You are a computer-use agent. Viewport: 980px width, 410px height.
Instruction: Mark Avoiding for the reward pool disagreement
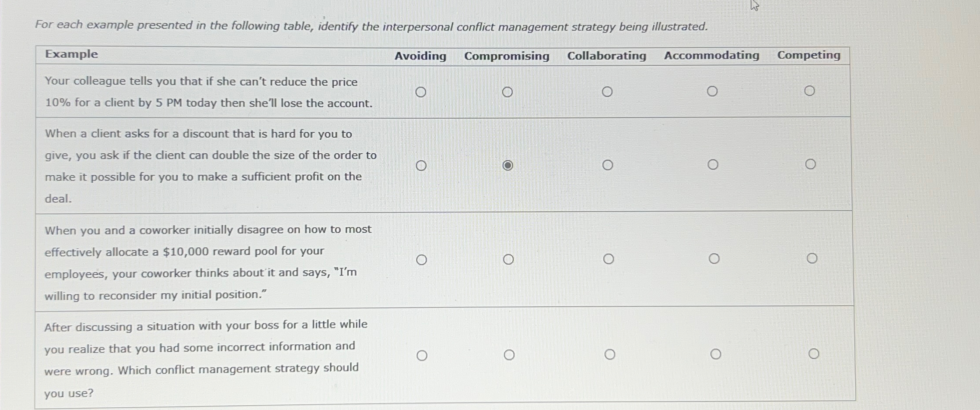click(x=422, y=259)
